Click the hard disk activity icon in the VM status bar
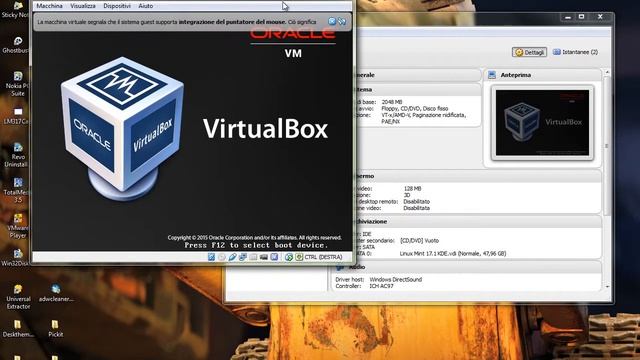 point(211,257)
